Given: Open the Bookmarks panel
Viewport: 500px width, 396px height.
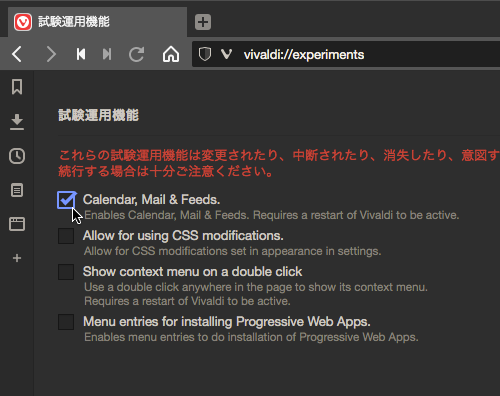Looking at the screenshot, I should pos(17,87).
